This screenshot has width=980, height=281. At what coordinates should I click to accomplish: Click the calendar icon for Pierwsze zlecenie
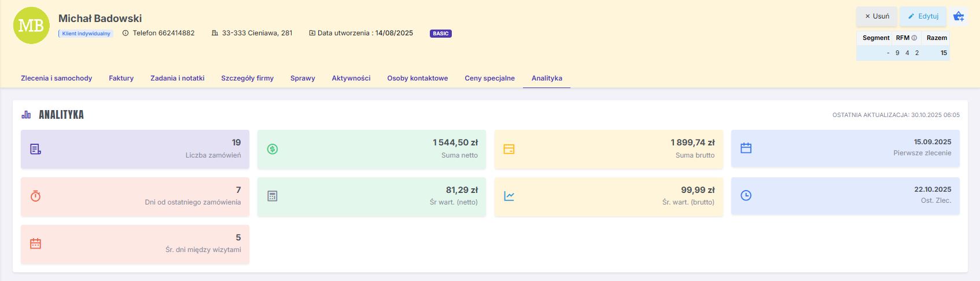coord(746,148)
